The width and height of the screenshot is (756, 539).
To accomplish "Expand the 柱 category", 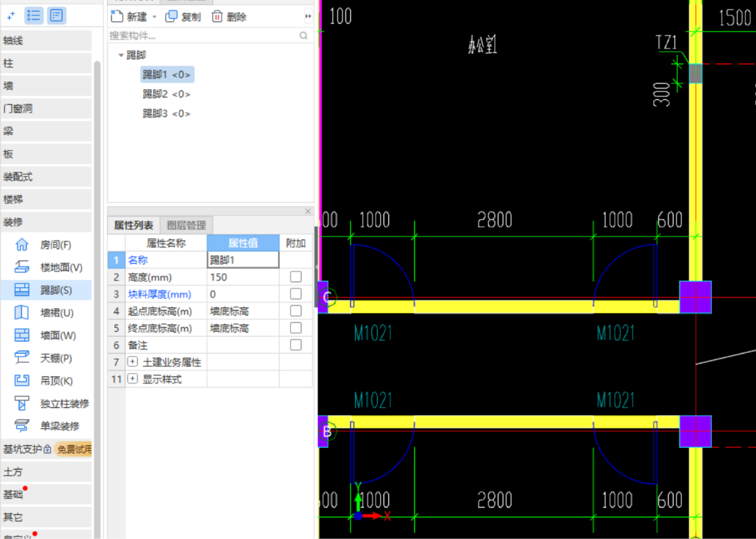I will pos(46,63).
